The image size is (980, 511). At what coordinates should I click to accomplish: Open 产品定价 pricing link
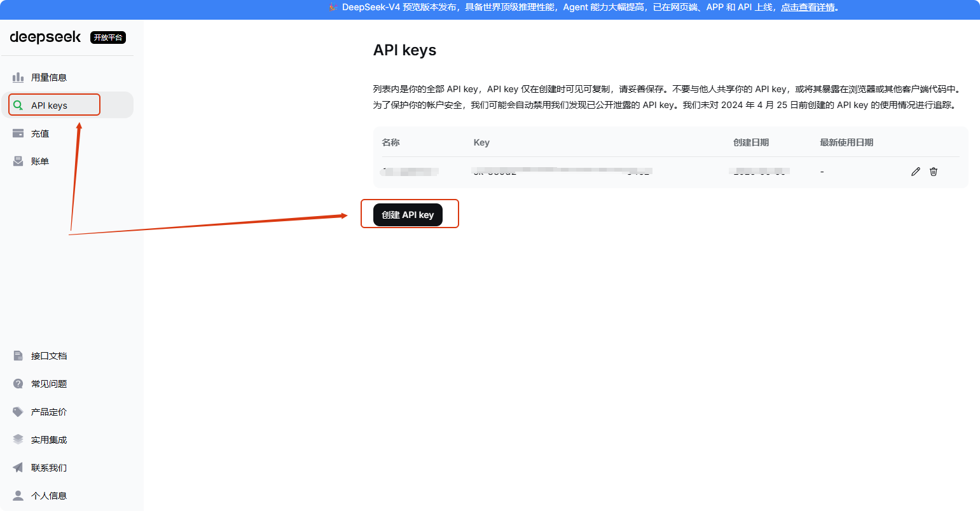tap(67, 411)
